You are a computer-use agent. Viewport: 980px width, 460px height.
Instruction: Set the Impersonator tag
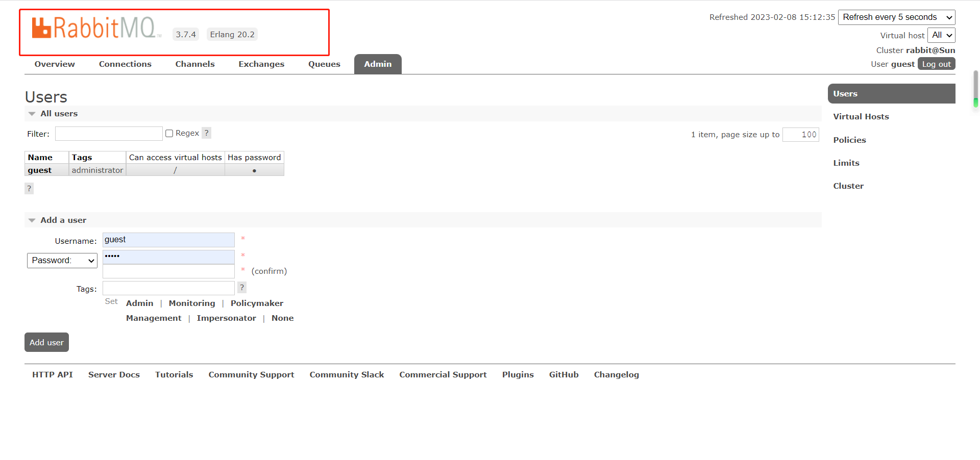point(226,318)
